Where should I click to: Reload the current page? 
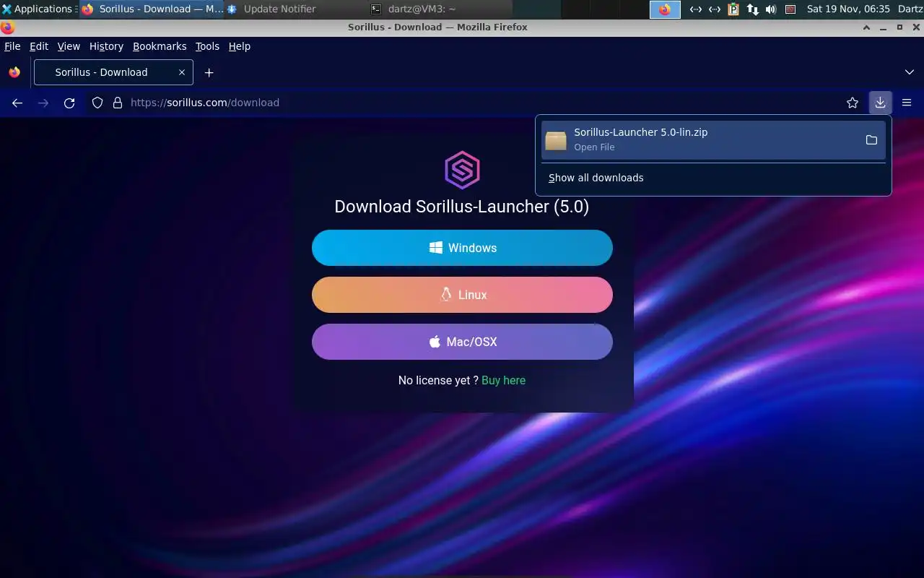(69, 103)
